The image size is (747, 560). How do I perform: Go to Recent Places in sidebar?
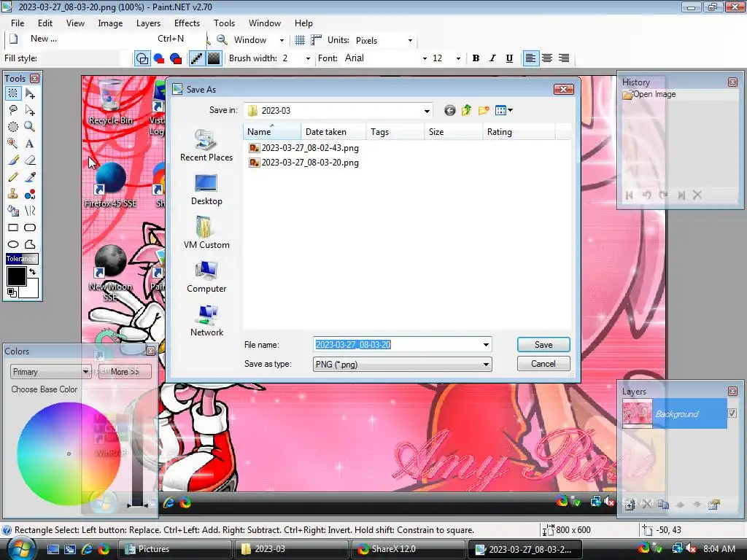point(206,146)
